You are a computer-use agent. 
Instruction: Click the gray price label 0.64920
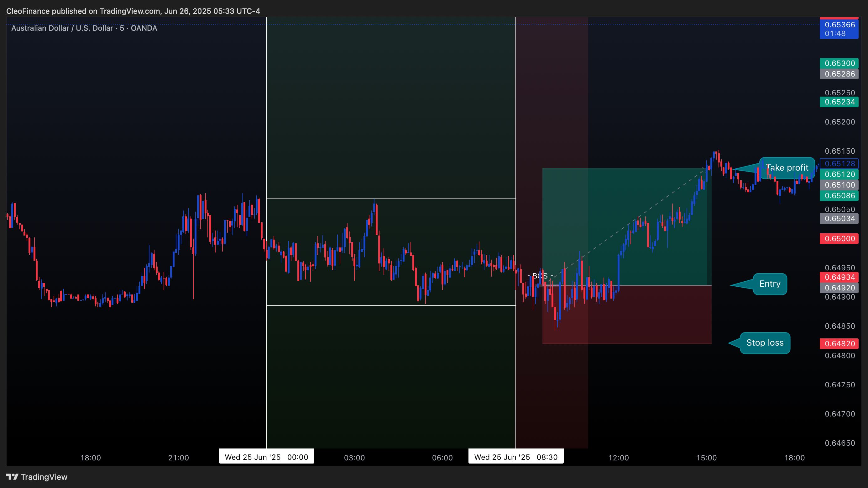pyautogui.click(x=839, y=288)
